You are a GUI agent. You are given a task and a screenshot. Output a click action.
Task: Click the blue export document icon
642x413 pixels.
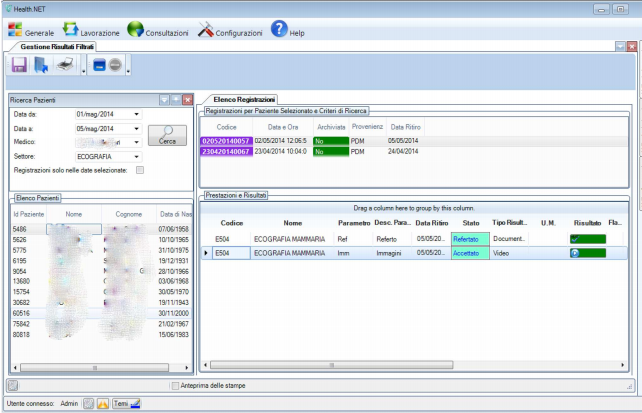[41, 66]
